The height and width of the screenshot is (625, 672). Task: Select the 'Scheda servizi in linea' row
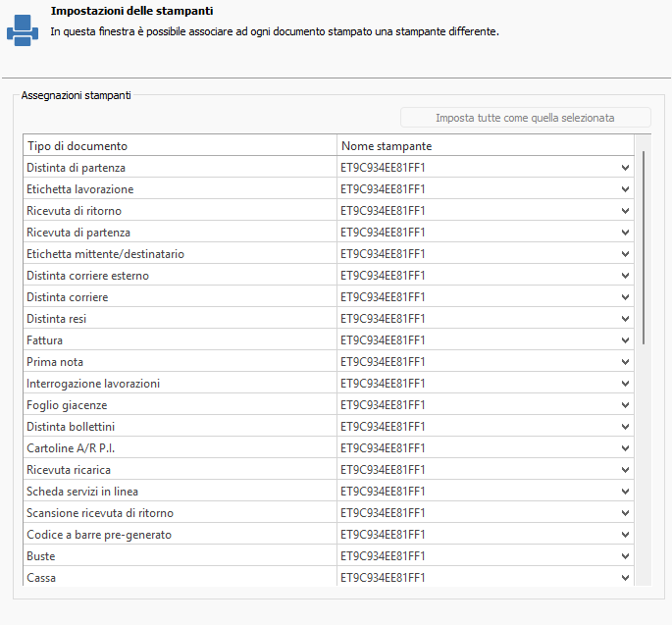point(180,492)
